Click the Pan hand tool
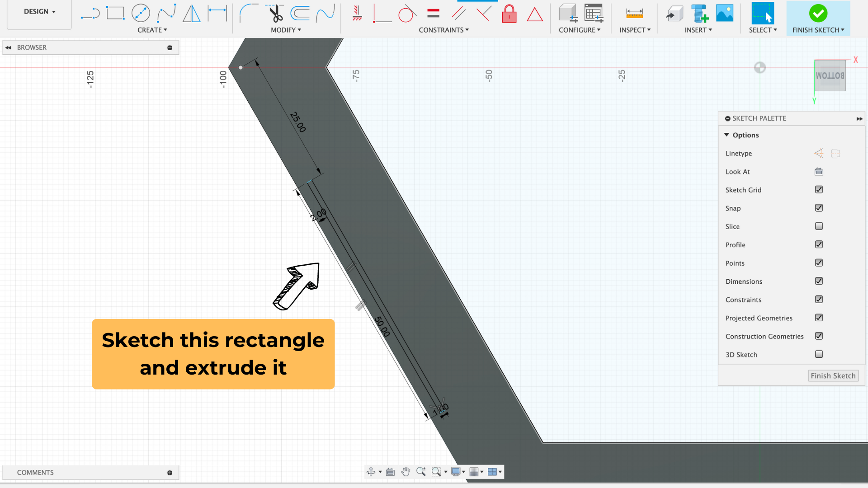 pyautogui.click(x=406, y=472)
